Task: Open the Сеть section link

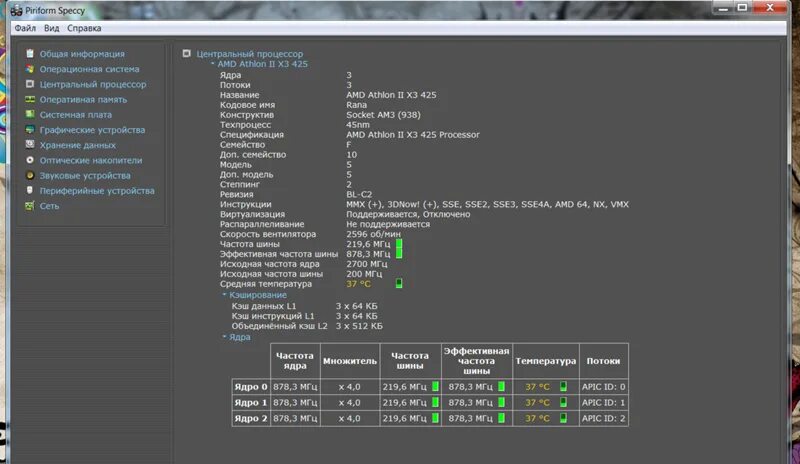Action: (x=49, y=206)
